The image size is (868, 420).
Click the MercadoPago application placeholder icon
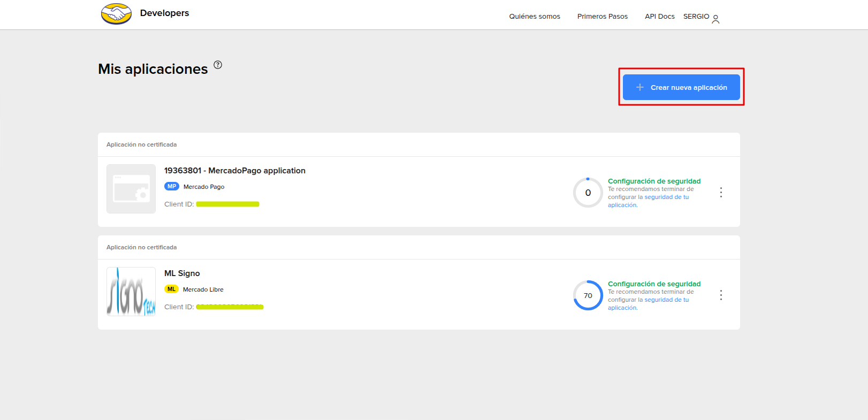(x=131, y=189)
